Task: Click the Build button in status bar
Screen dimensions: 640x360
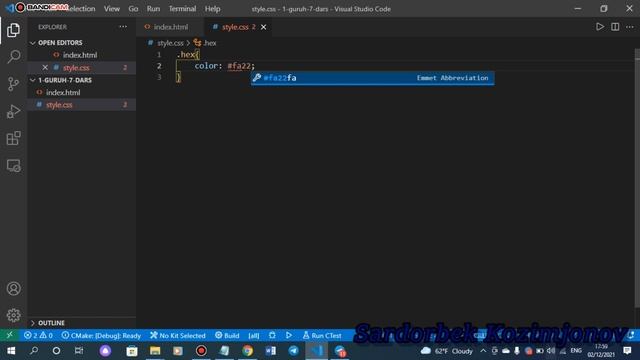Action: (x=227, y=336)
